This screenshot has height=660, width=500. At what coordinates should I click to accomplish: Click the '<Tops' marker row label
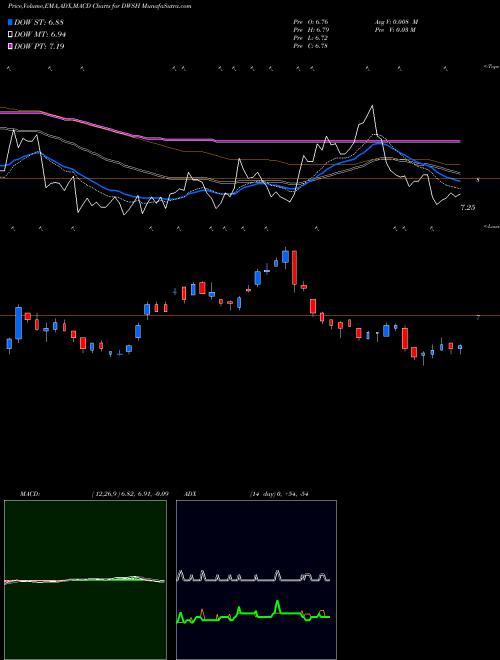click(491, 67)
